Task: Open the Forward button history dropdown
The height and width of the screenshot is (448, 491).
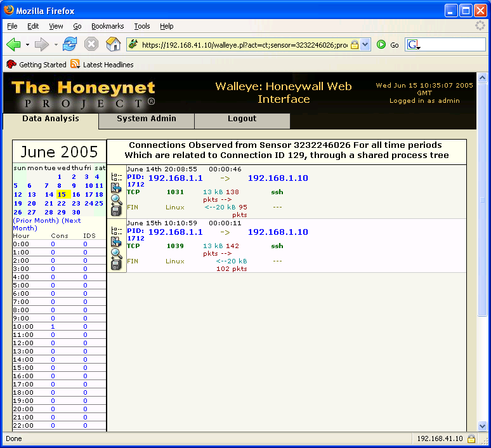Action: 56,45
